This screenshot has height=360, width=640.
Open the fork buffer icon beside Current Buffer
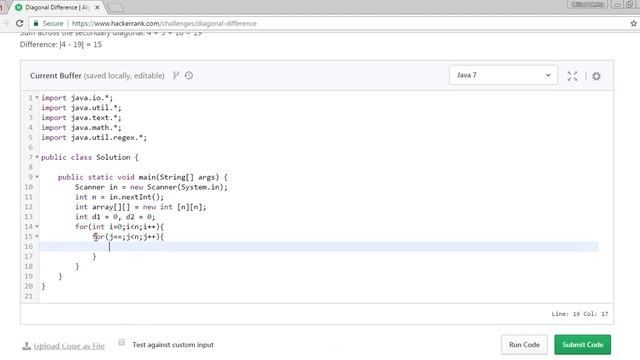click(x=176, y=75)
